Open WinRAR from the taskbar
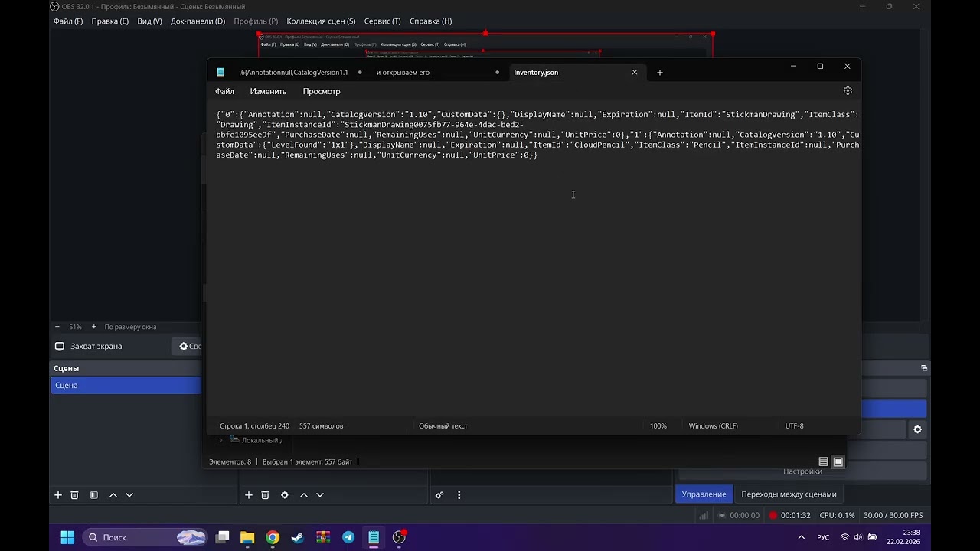 (x=323, y=537)
